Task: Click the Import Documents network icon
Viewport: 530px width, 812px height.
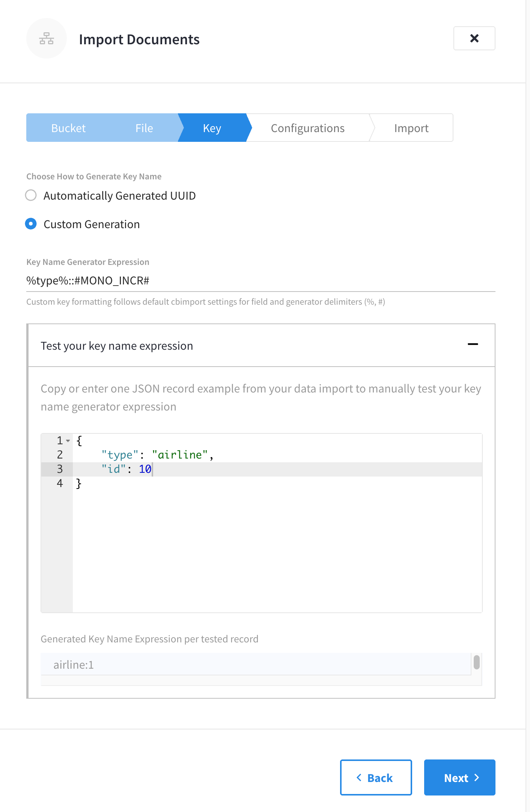Action: pyautogui.click(x=47, y=38)
